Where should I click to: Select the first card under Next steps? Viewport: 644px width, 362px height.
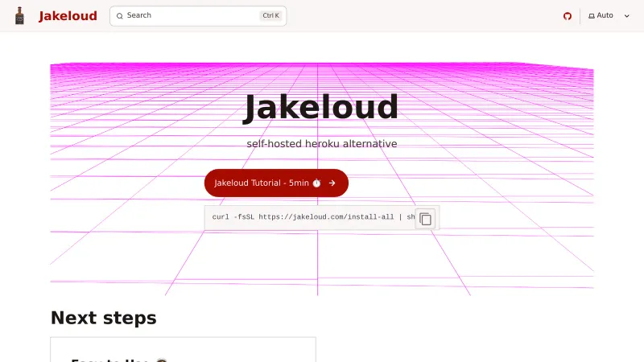pos(183,351)
